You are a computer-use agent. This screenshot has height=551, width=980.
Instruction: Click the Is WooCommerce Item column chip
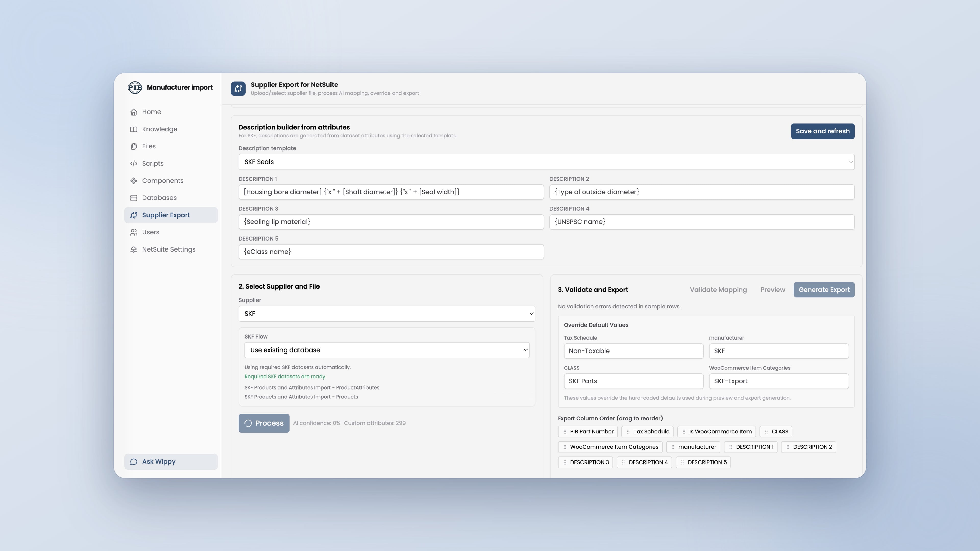click(x=716, y=432)
